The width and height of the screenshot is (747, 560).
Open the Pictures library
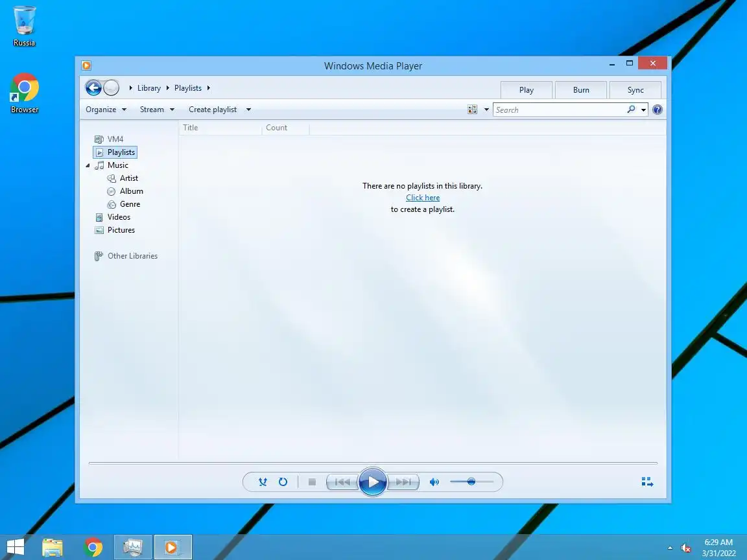[115, 230]
